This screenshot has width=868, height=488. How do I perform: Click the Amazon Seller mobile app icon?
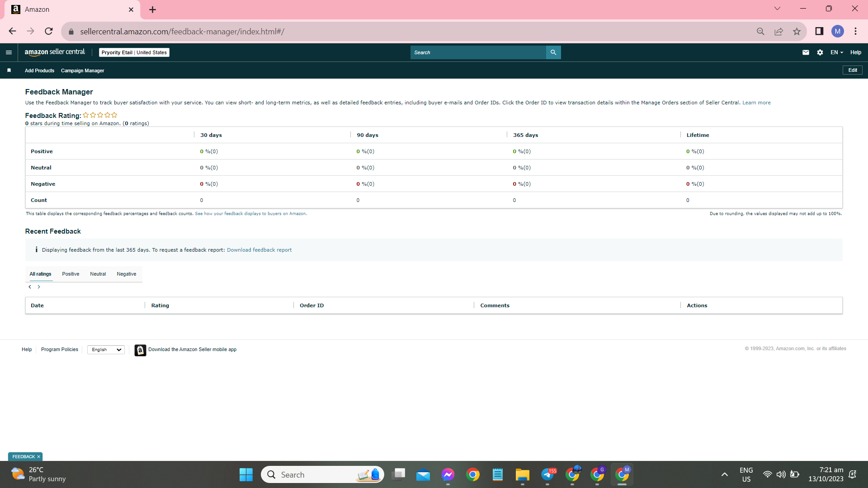point(140,350)
